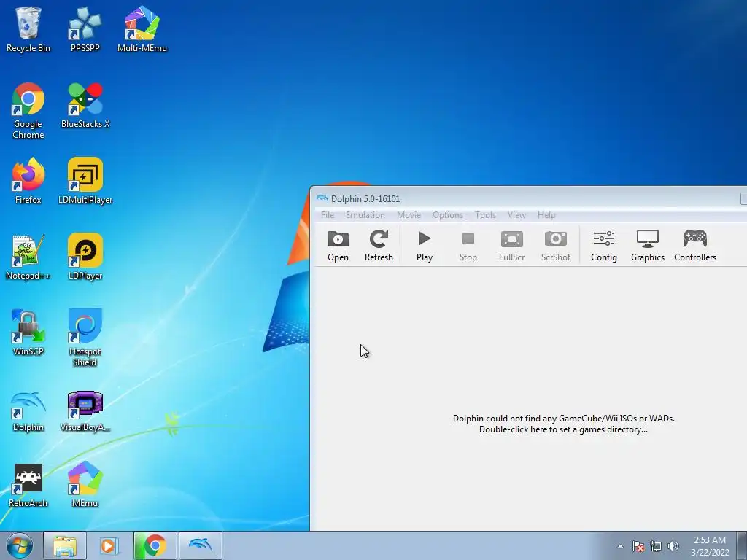Open the File menu in Dolphin
The width and height of the screenshot is (747, 560).
(328, 215)
